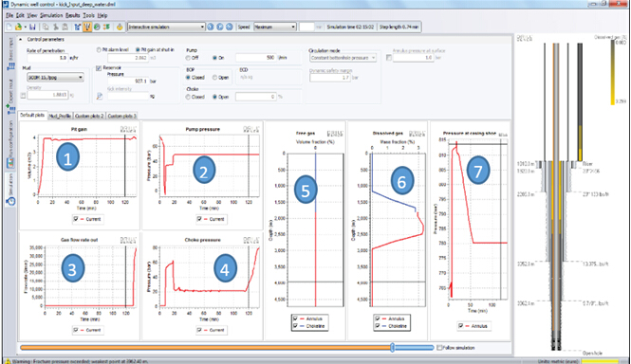Open the Results menu
The height and width of the screenshot is (364, 631).
click(x=72, y=15)
